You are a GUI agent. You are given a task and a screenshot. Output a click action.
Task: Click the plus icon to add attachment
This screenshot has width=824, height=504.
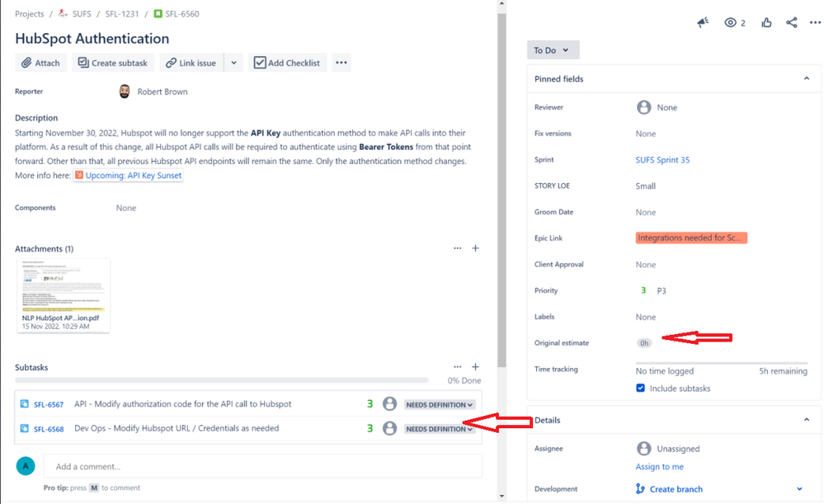coord(475,248)
